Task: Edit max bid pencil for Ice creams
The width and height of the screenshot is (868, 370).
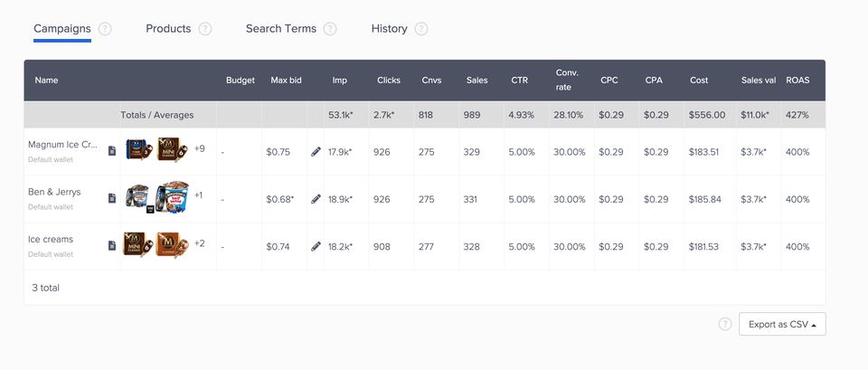Action: coord(316,246)
